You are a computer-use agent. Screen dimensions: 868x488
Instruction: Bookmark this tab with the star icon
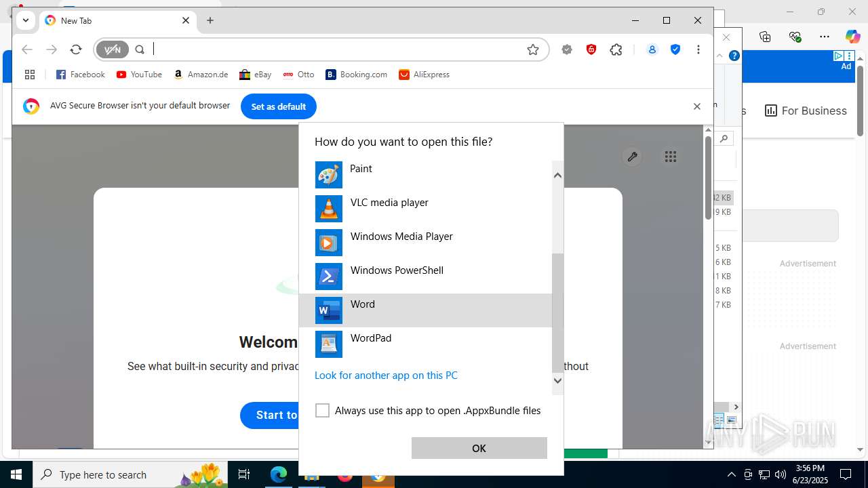coord(533,49)
